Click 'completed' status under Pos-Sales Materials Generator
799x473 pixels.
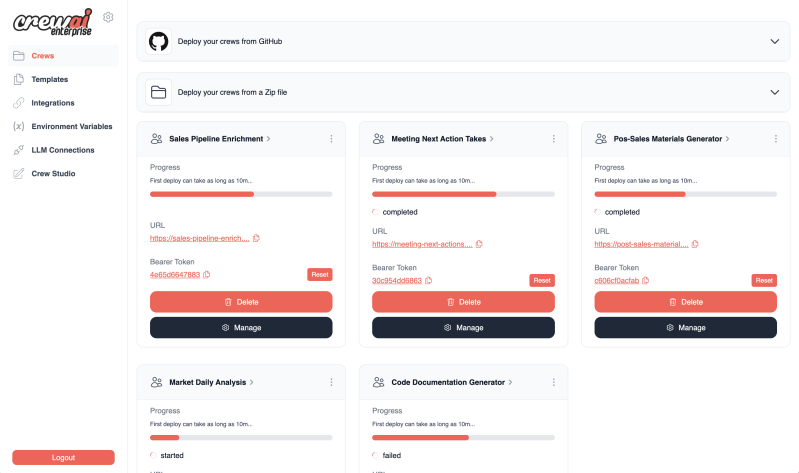point(622,212)
